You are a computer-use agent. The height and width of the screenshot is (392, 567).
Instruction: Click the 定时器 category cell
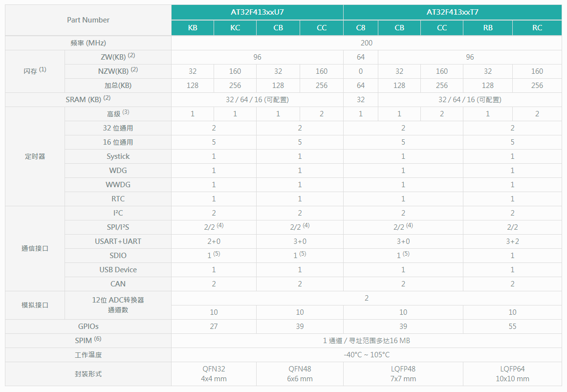pyautogui.click(x=35, y=156)
